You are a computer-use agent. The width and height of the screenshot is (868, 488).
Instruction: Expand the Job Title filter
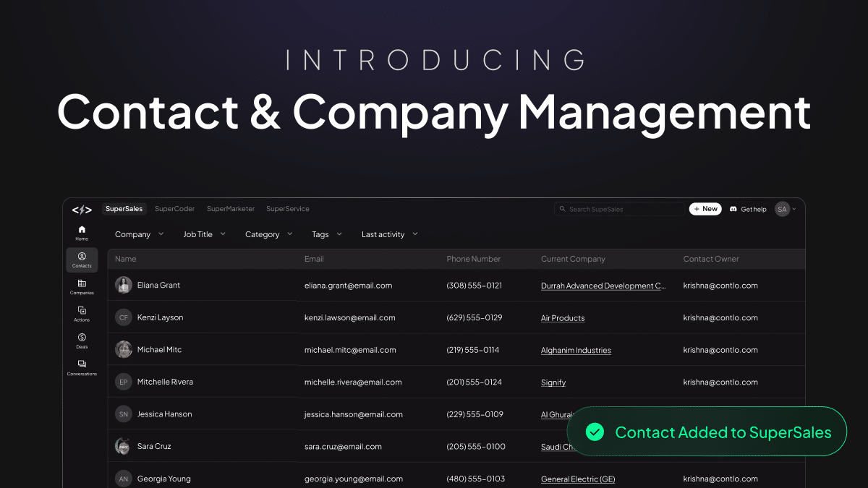[204, 234]
